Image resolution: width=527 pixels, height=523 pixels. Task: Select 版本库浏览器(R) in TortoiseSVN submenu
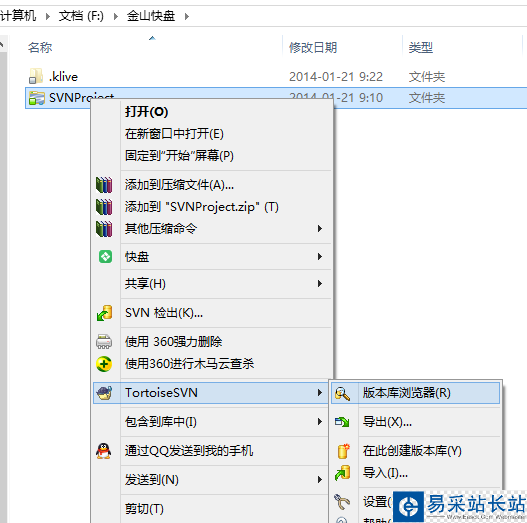[x=407, y=393]
